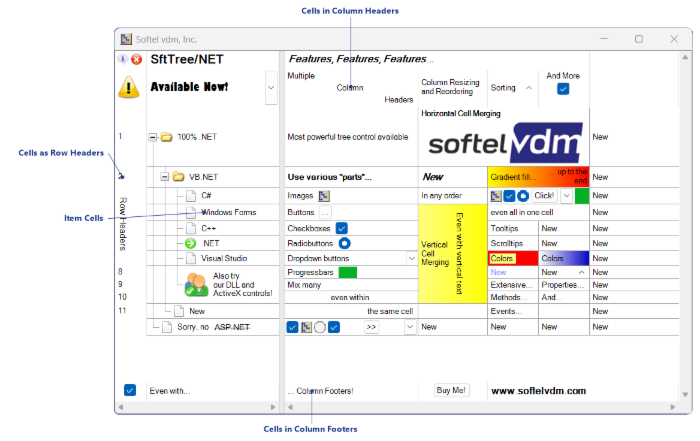Select the Windows Forms tree item
700x441 pixels.
coord(229,212)
